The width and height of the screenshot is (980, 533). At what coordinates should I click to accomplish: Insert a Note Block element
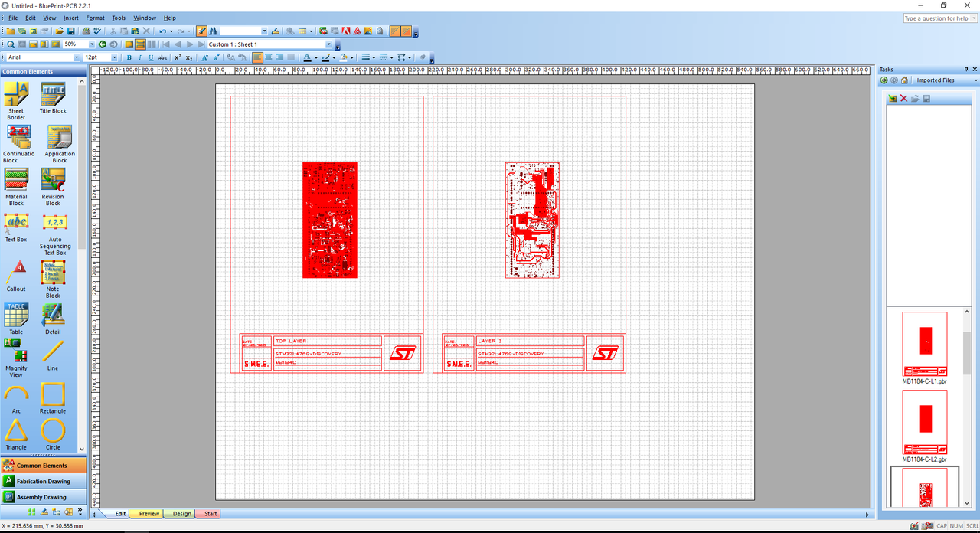click(x=53, y=280)
